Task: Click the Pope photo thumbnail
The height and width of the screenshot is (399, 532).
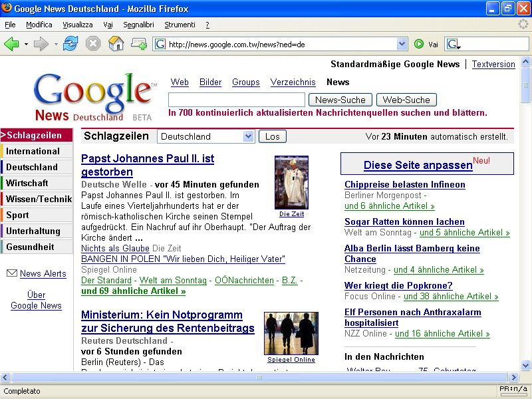Action: (291, 182)
